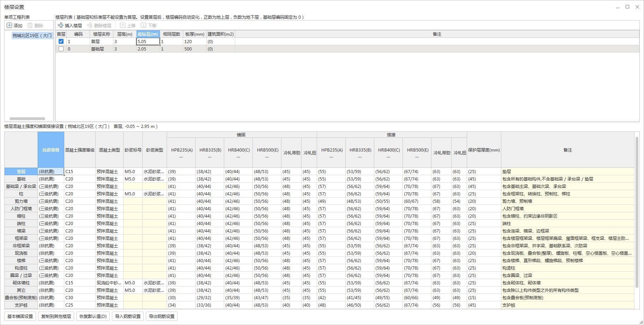Click 恢复默认值(D) button

[93, 316]
